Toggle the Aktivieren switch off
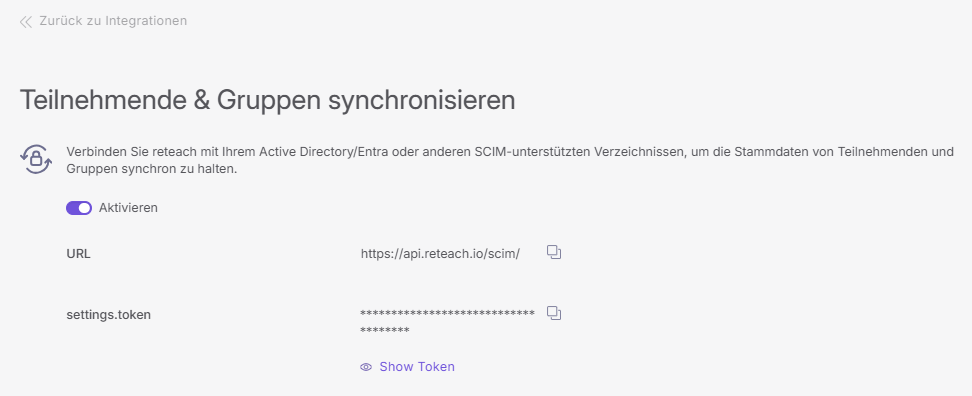The height and width of the screenshot is (396, 972). pyautogui.click(x=79, y=208)
